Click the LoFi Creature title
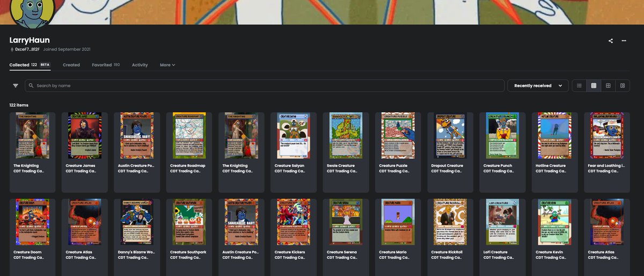Screen dimensions: 644x276 point(495,252)
